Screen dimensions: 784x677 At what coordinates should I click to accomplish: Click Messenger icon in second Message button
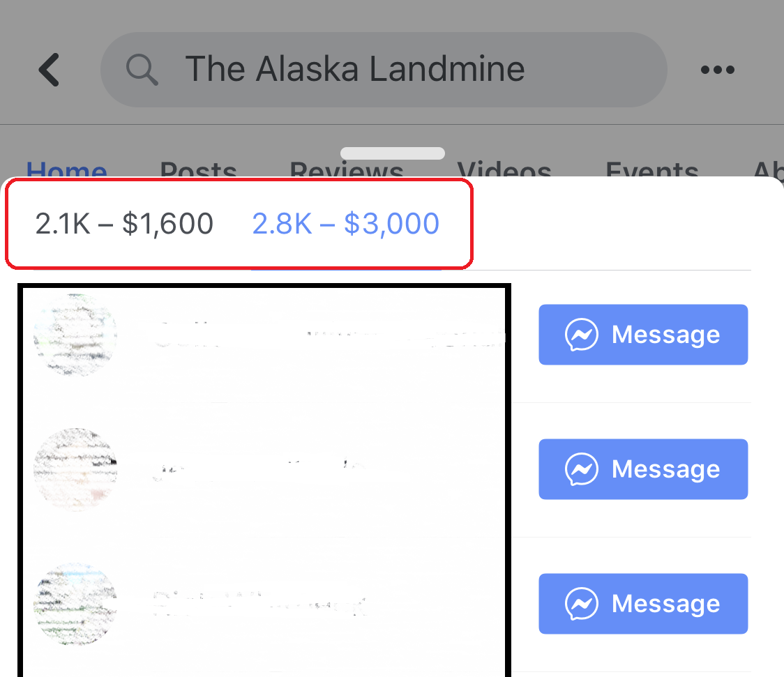tap(582, 469)
